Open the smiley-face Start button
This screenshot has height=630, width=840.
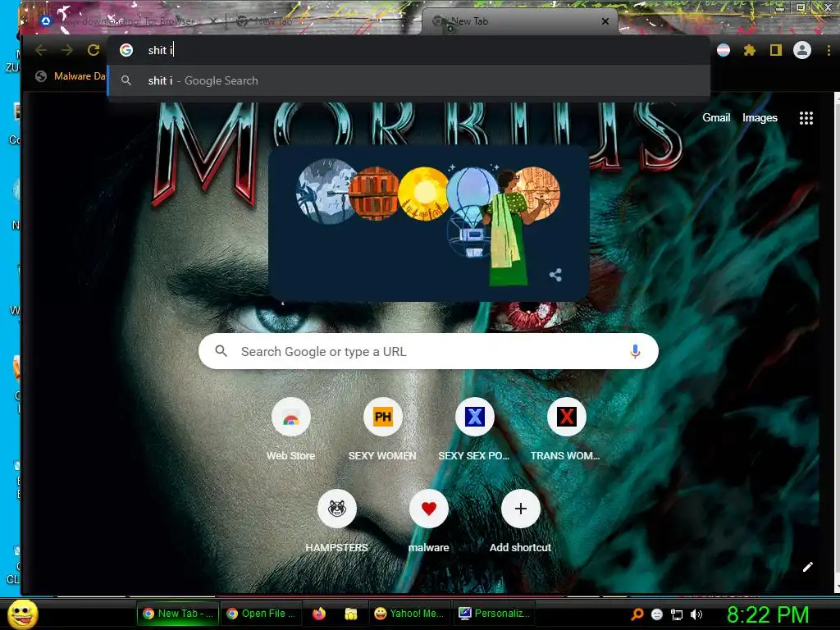tap(22, 614)
